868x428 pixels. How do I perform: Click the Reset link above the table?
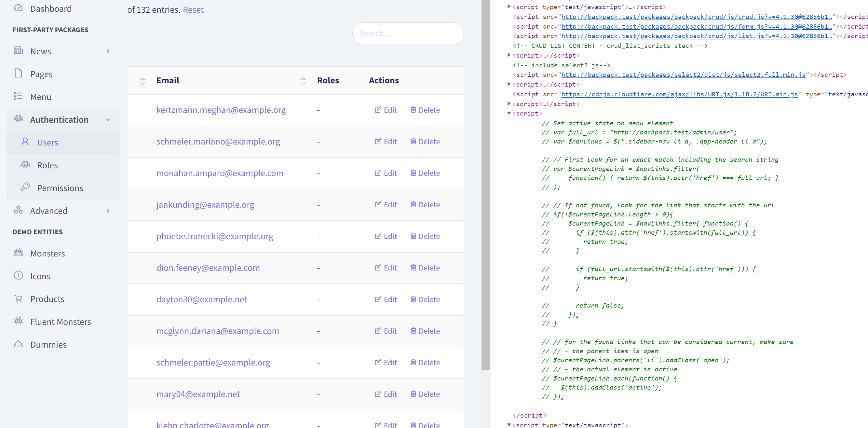point(193,9)
